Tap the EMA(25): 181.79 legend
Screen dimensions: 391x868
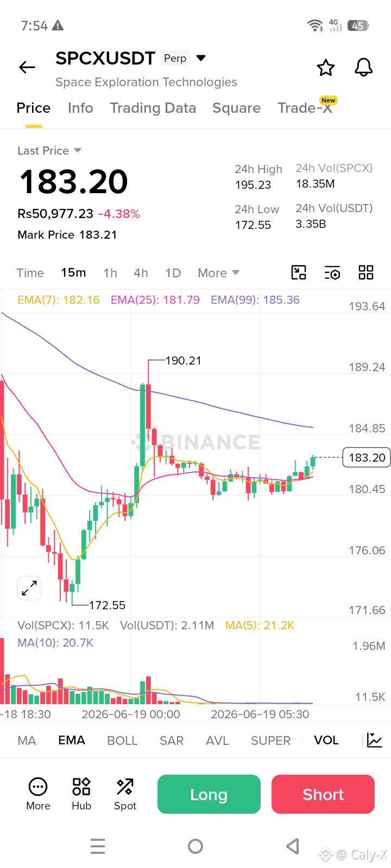pos(155,299)
